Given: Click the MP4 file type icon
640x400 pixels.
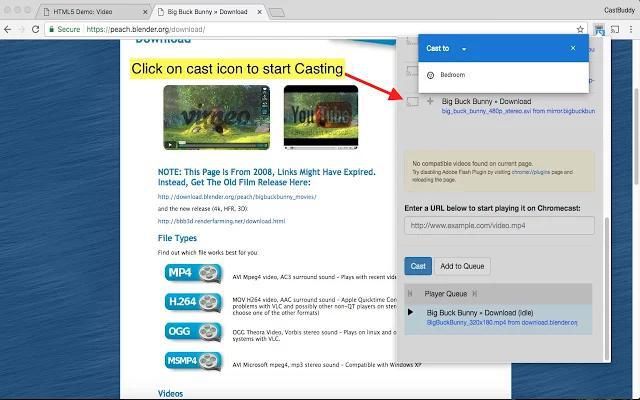Looking at the screenshot, I should tap(193, 273).
